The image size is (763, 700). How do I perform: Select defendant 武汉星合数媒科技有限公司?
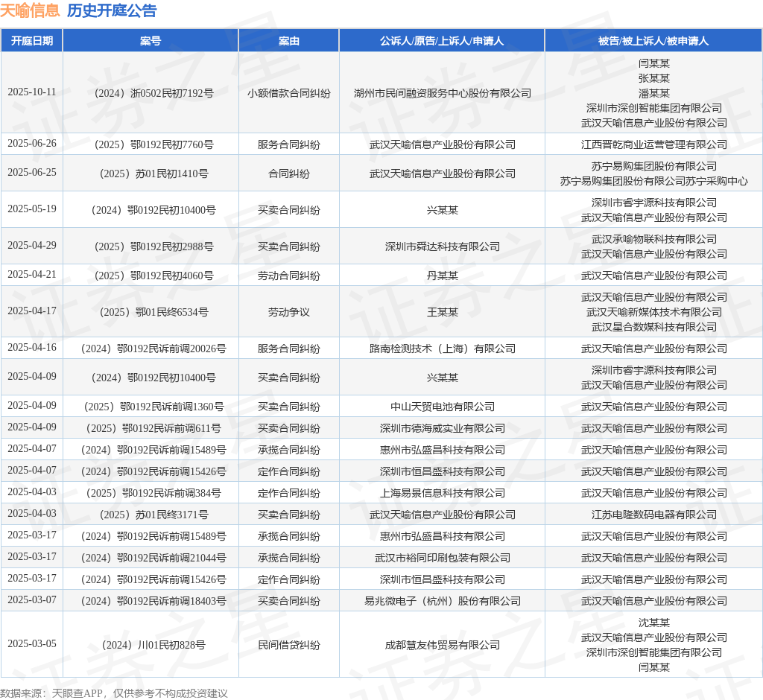click(654, 328)
